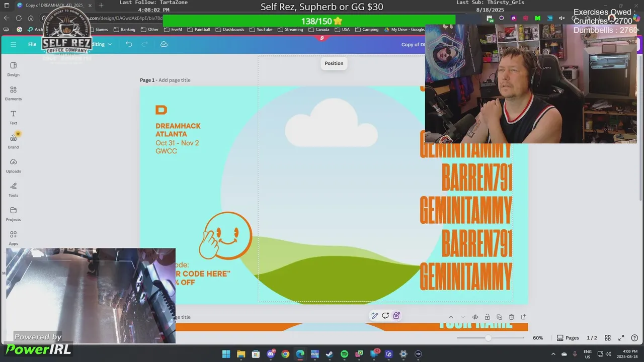Go to the browser home page

31,18
